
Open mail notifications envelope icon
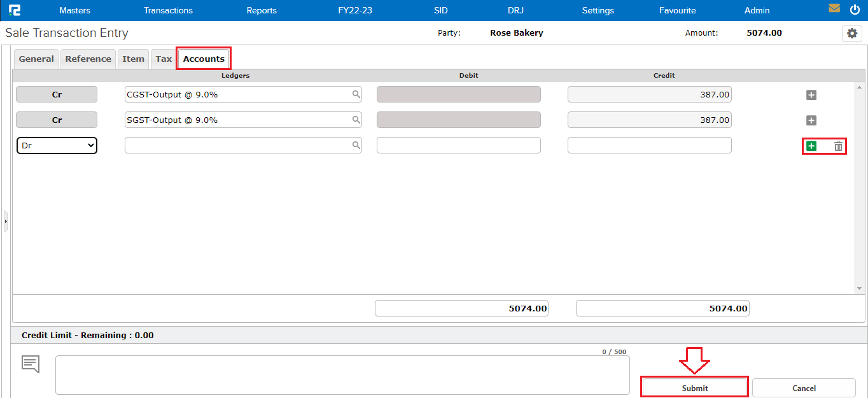coord(834,8)
